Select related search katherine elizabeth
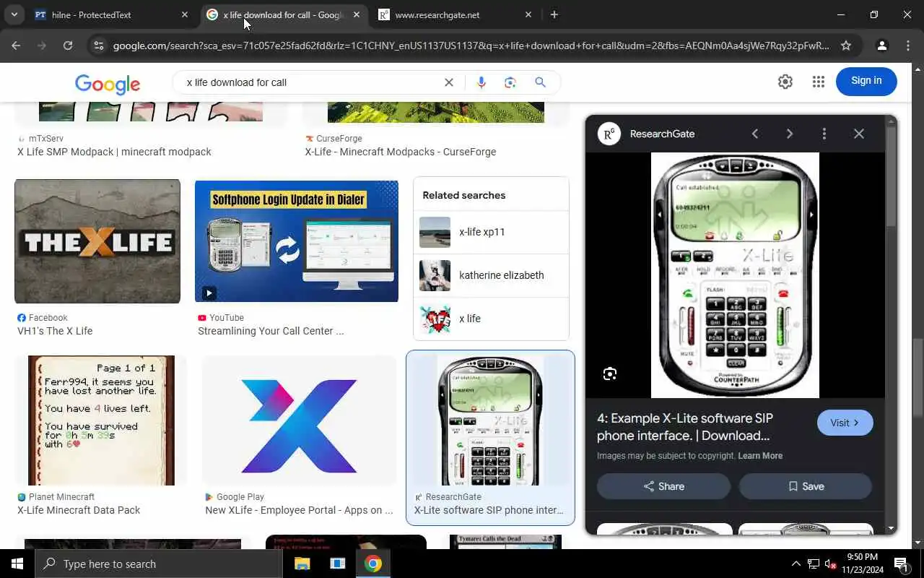The image size is (924, 578). click(491, 275)
